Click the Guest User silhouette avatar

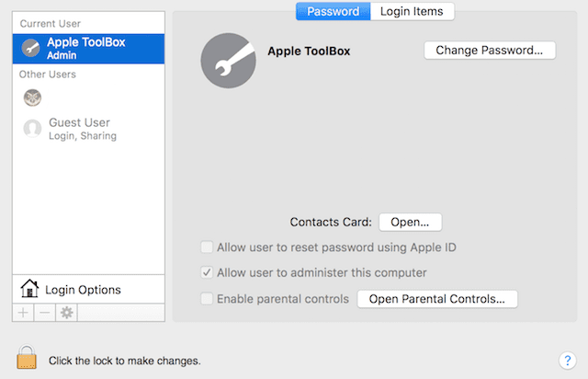(33, 129)
